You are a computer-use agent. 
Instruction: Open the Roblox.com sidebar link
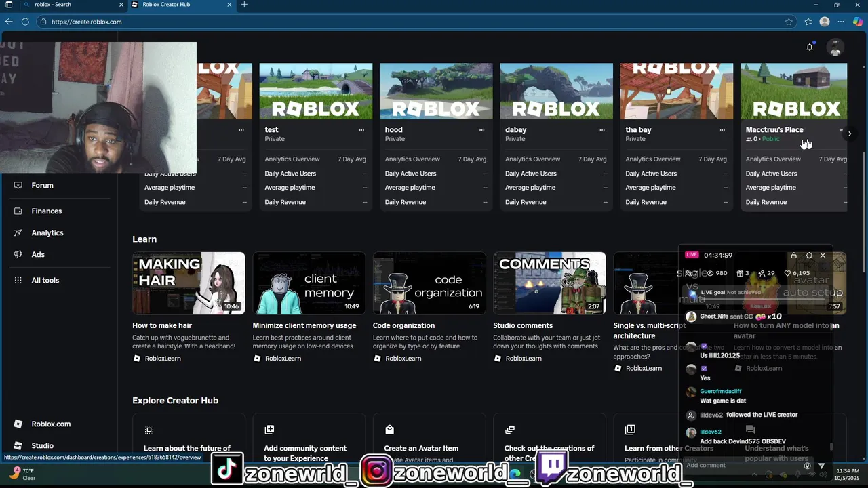click(x=51, y=424)
